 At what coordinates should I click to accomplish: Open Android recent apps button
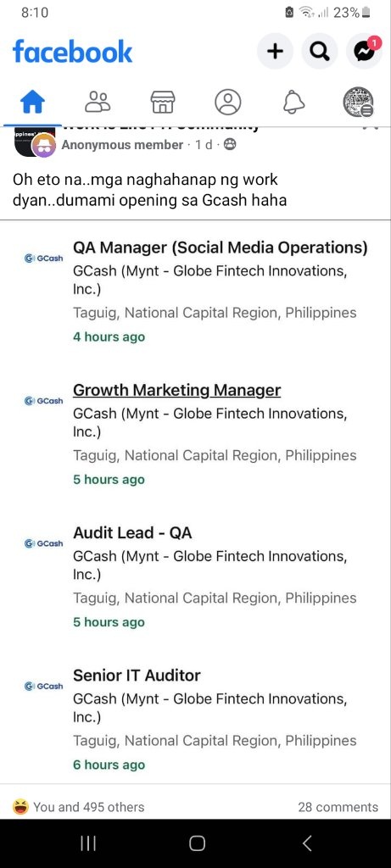point(87,843)
